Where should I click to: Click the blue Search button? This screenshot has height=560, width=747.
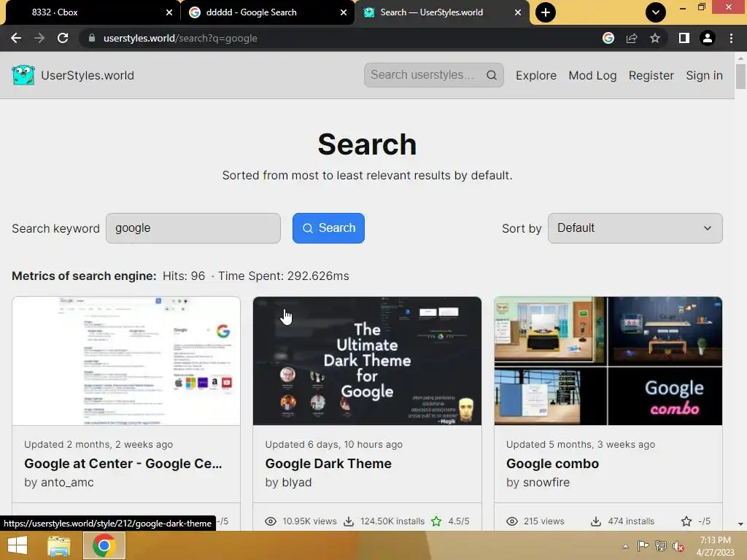(329, 228)
